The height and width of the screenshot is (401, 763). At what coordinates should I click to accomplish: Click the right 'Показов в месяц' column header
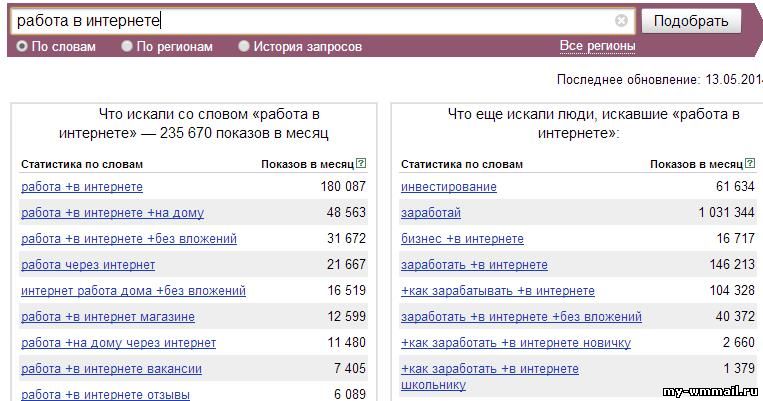click(x=696, y=164)
